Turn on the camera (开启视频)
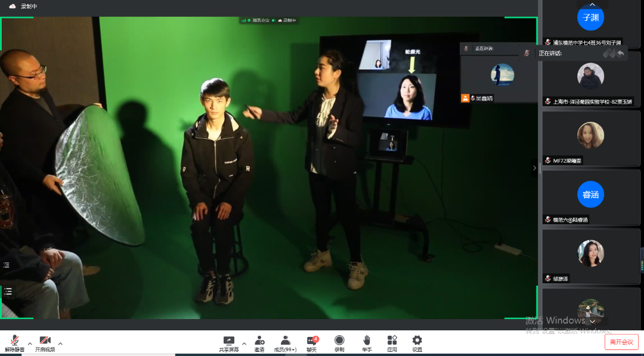 pos(45,343)
